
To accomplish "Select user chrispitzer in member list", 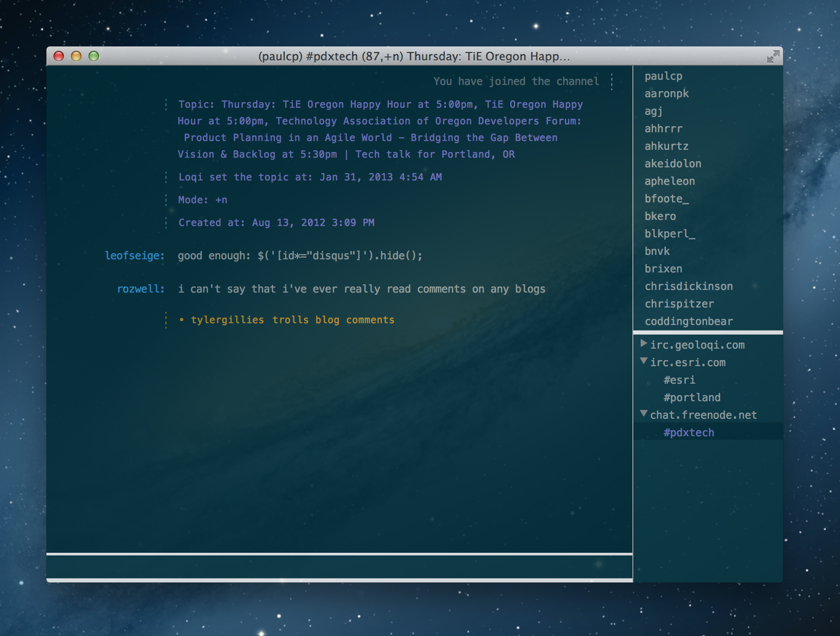I will (x=679, y=304).
